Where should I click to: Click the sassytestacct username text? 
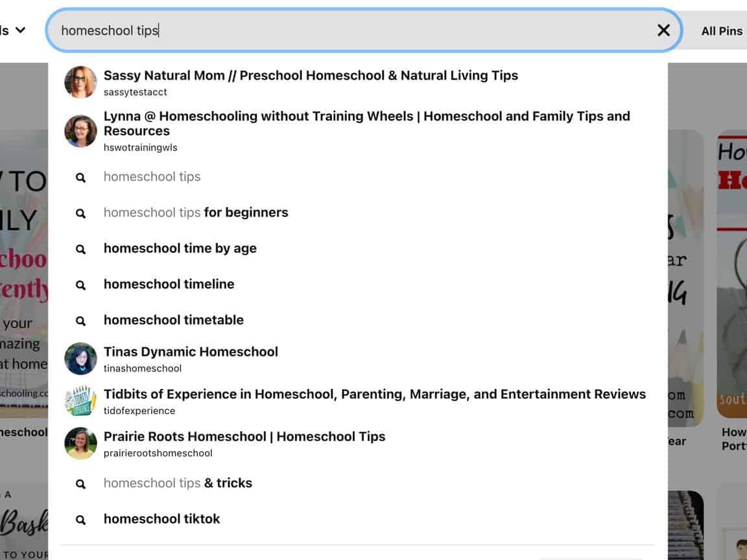click(136, 93)
